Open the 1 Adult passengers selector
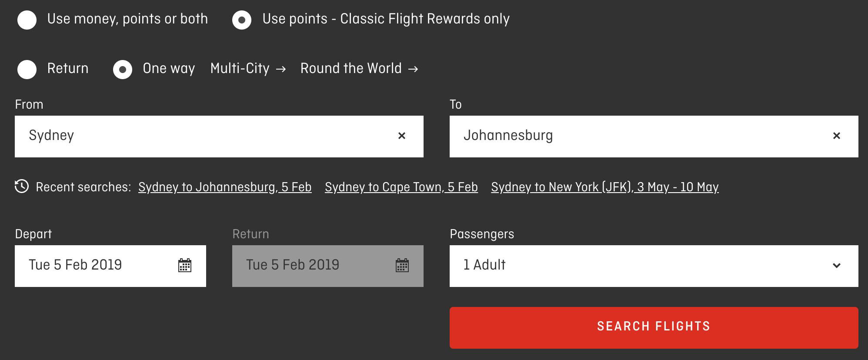Viewport: 868px width, 360px height. (x=654, y=266)
